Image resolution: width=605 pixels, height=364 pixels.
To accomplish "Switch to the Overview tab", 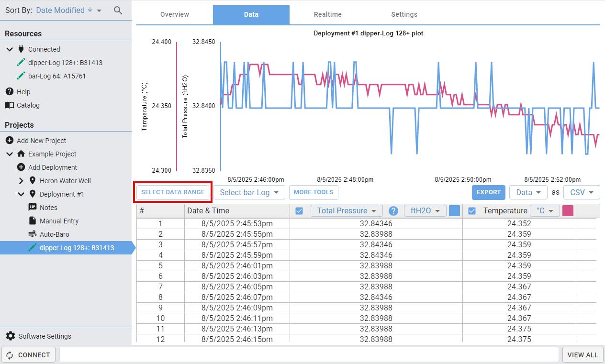I will point(175,14).
